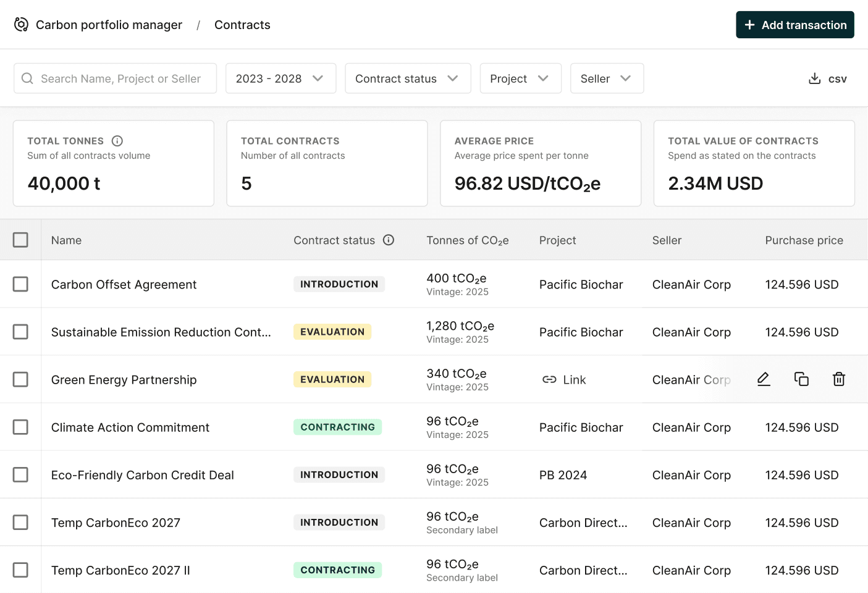Open the Carbon Offset Agreement contract
This screenshot has height=593, width=868.
click(124, 285)
